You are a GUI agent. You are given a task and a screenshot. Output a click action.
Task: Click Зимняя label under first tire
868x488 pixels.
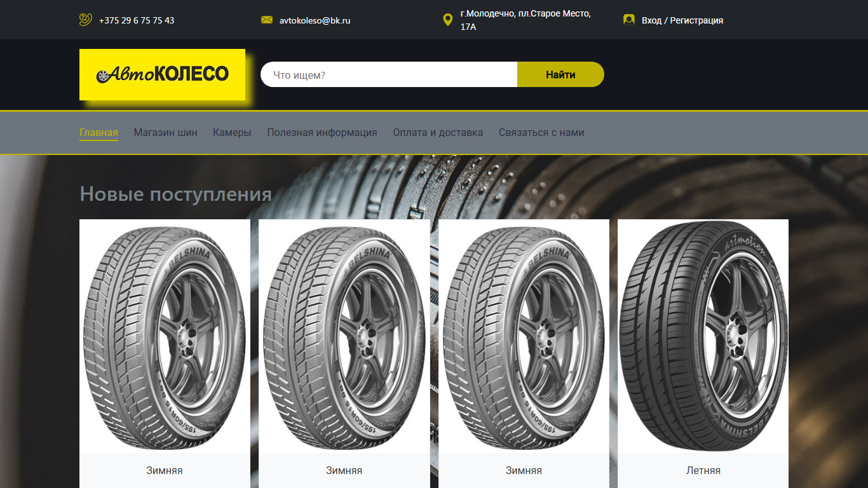(x=165, y=471)
